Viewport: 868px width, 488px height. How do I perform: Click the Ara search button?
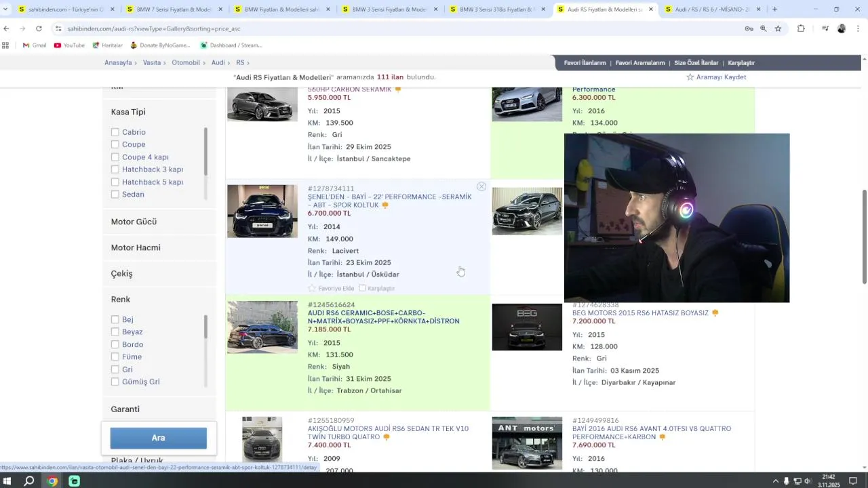click(x=159, y=438)
